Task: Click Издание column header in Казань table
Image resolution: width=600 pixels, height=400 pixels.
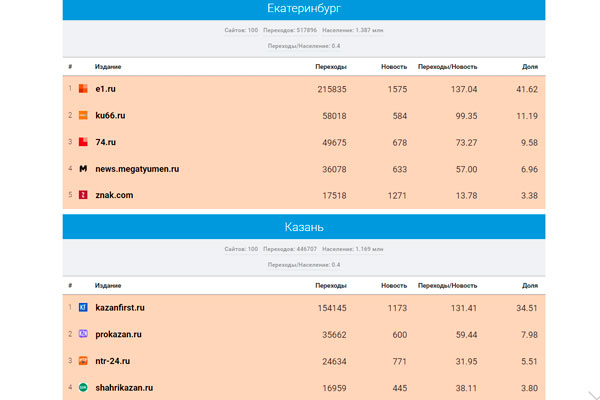Action: pos(109,285)
